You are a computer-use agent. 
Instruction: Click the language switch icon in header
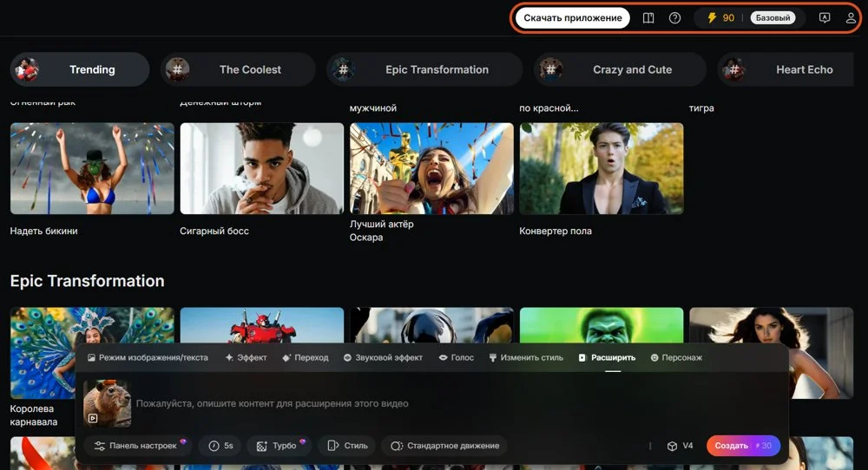pyautogui.click(x=825, y=18)
